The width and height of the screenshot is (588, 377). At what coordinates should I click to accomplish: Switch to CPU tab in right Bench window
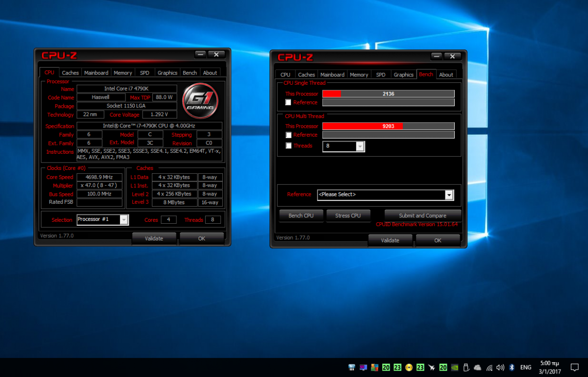pos(285,74)
